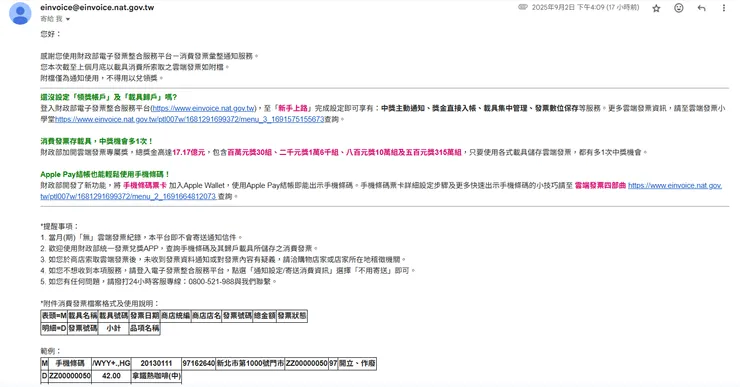Screen dimensions: 740x387
Task: Add an emoji reaction to the email
Action: pos(679,8)
